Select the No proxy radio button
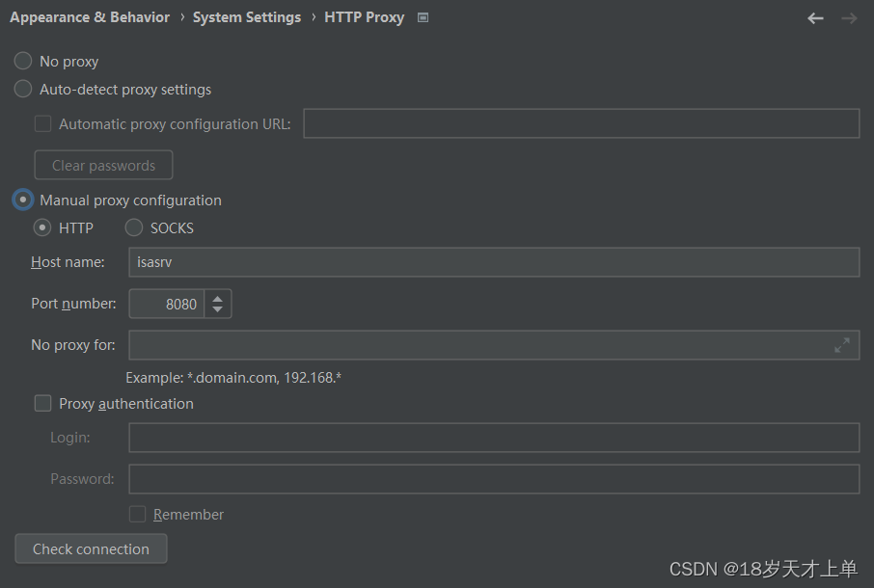 [23, 61]
